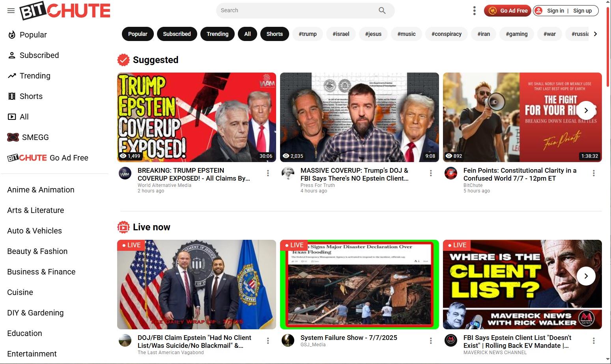Open Education category
Screen dimensions: 611x364
point(24,333)
